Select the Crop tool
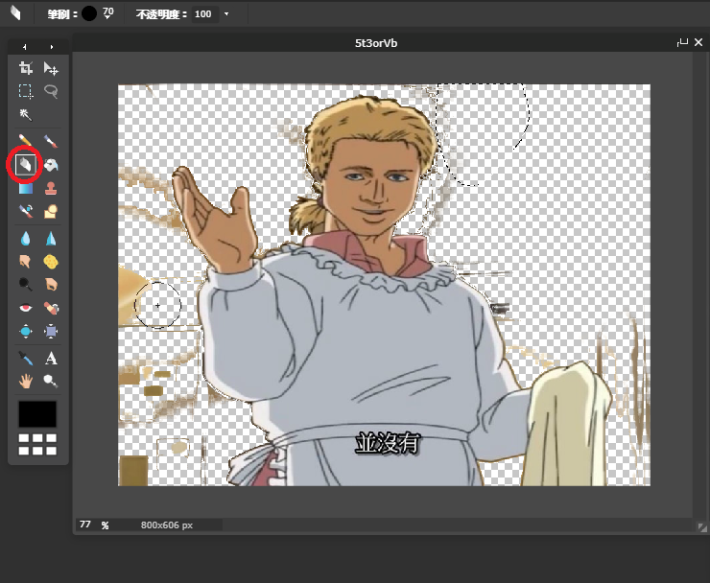Viewport: 710px width, 583px height. point(25,68)
